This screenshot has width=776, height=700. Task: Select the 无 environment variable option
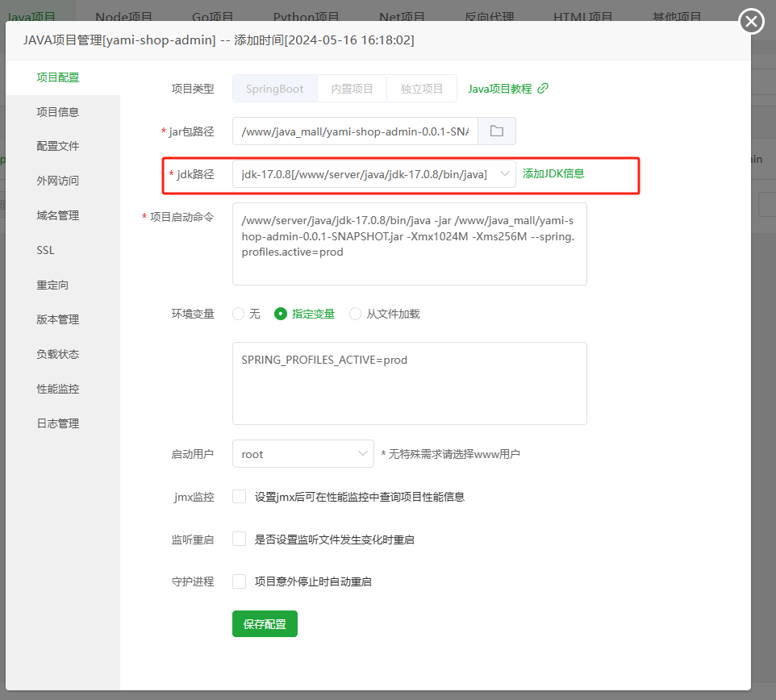coord(239,314)
